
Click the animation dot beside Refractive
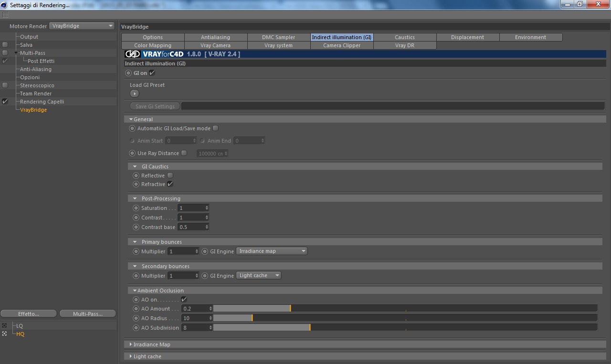[136, 184]
